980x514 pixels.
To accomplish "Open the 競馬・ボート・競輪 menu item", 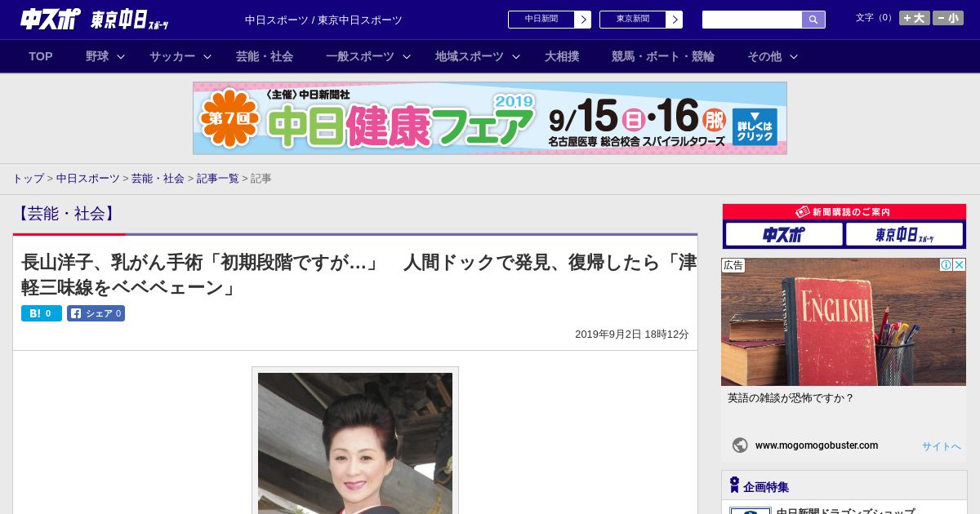I will [x=663, y=56].
